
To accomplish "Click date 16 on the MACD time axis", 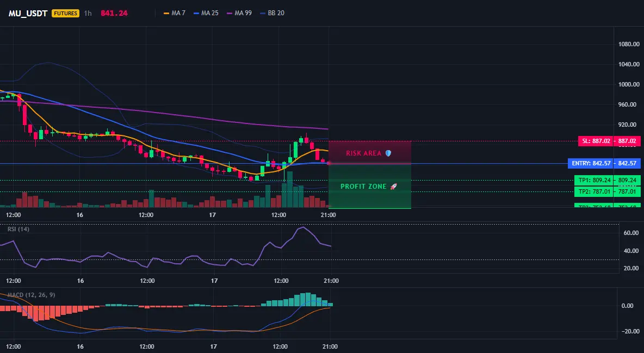I will click(x=81, y=346).
